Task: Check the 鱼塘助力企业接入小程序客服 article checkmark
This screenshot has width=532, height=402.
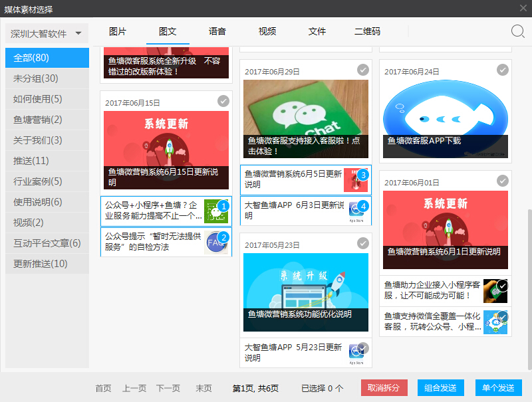Action: tap(503, 286)
